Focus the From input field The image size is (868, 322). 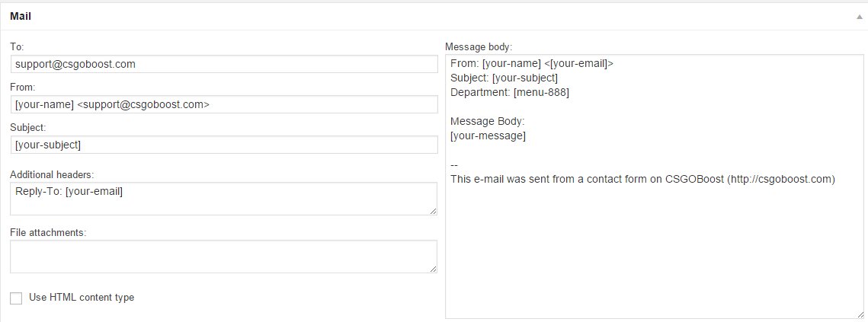(x=223, y=104)
